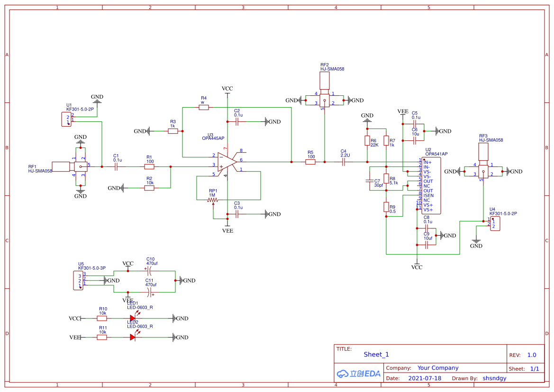Image resolution: width=554 pixels, height=392 pixels.
Task: Select the R5 100 ohm resistor
Action: pos(310,162)
